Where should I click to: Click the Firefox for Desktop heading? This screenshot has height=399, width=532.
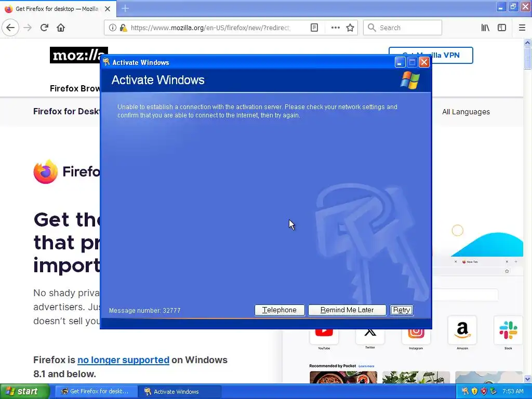66,111
